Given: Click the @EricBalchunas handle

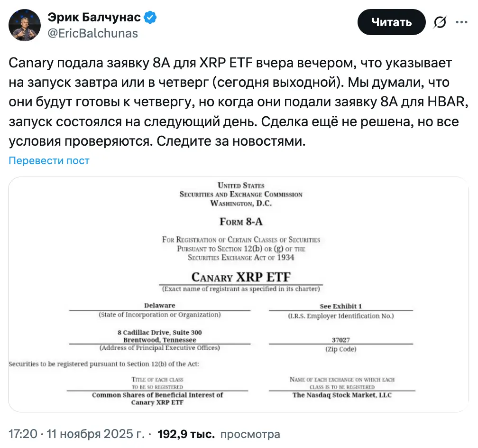Looking at the screenshot, I should point(92,33).
